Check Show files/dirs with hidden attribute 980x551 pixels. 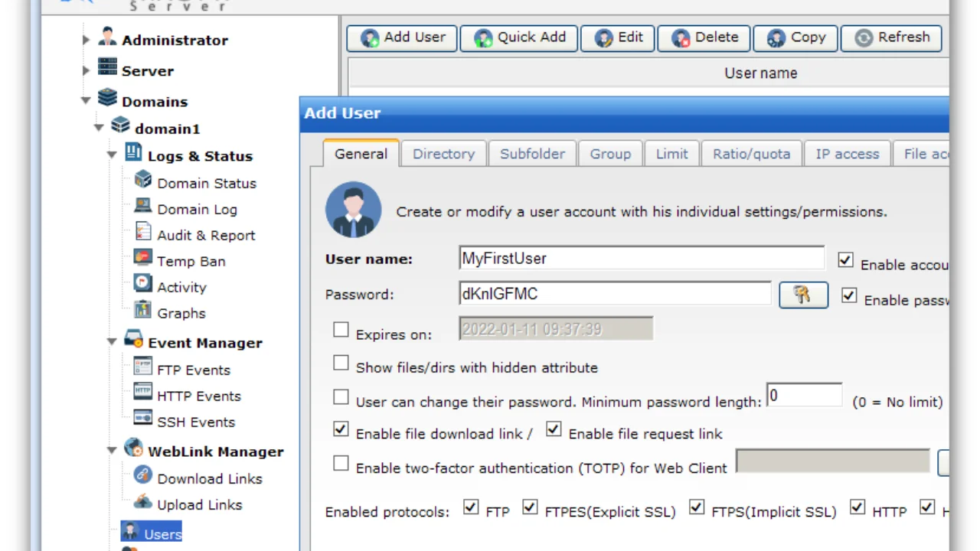coord(341,363)
